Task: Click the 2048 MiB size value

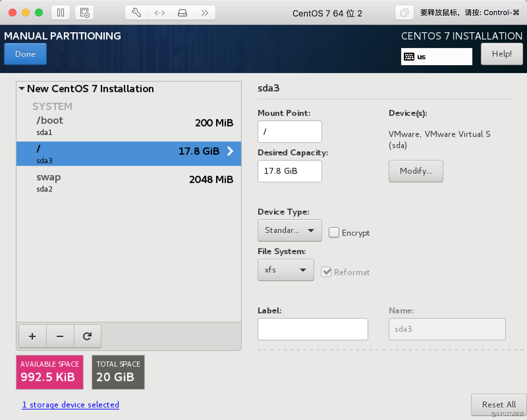Action: (x=211, y=179)
